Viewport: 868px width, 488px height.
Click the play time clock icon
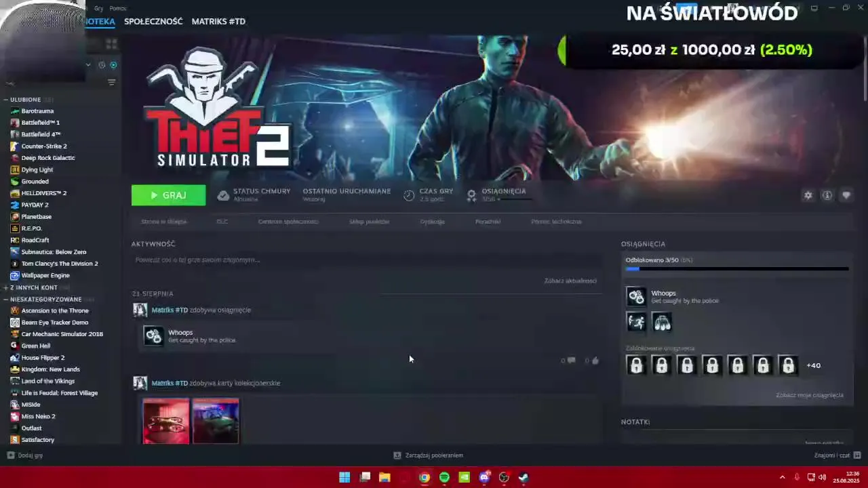409,195
